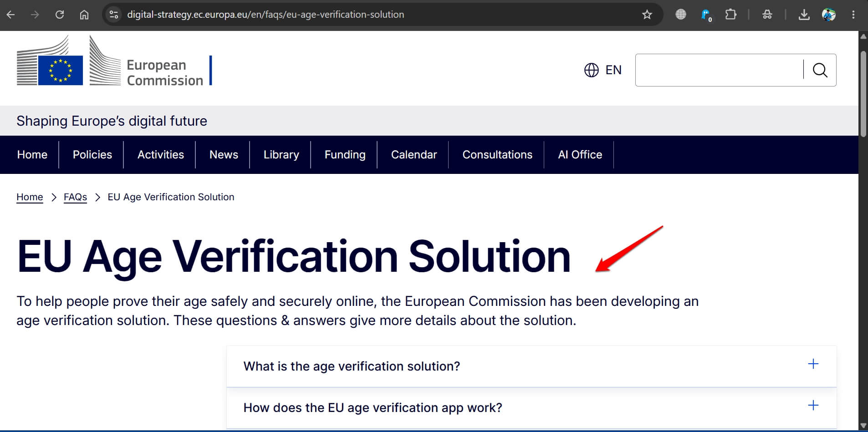
Task: Bookmark this page with the star icon
Action: tap(647, 15)
